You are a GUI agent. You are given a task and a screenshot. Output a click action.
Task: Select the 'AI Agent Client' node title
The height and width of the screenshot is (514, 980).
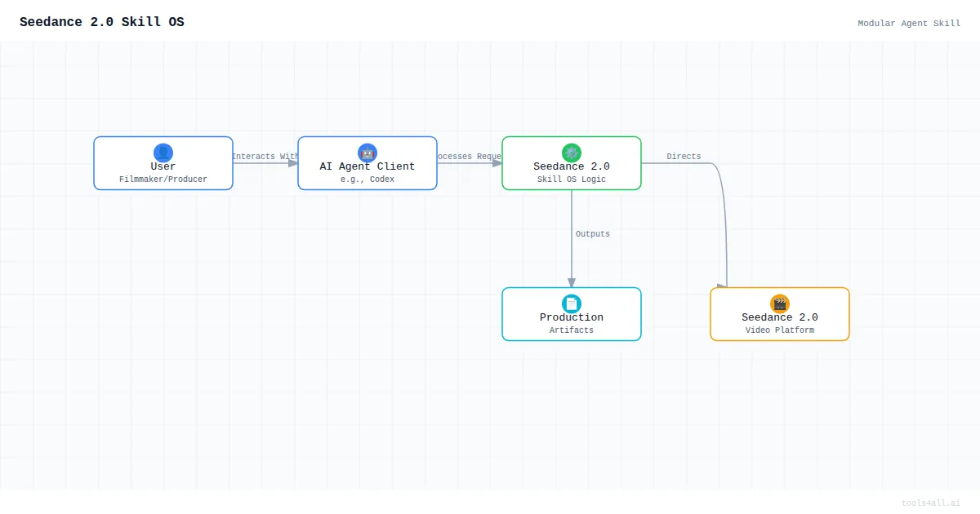click(x=367, y=166)
